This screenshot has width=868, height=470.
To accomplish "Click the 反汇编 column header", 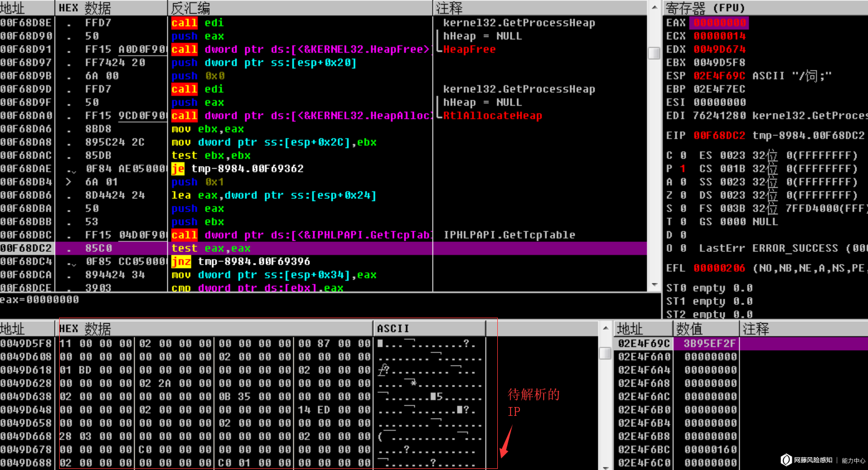I will pyautogui.click(x=300, y=8).
